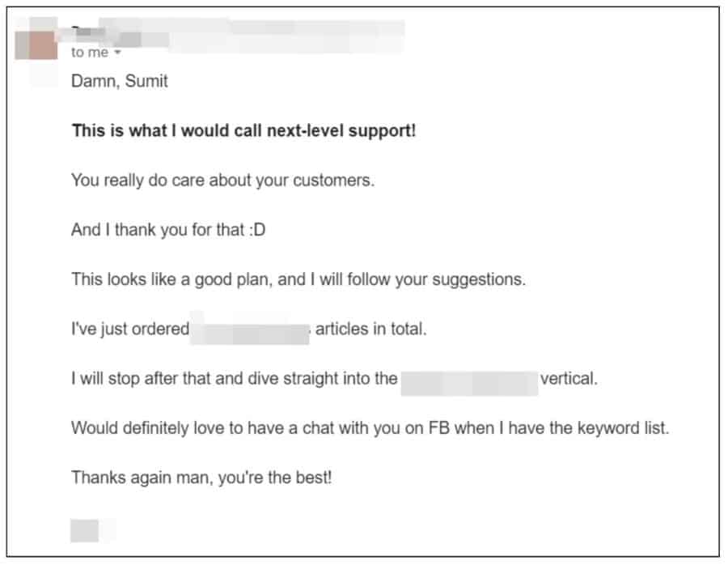Click the blurred article count after "ordered"
Viewport: 728px width, 565px height.
[x=250, y=330]
